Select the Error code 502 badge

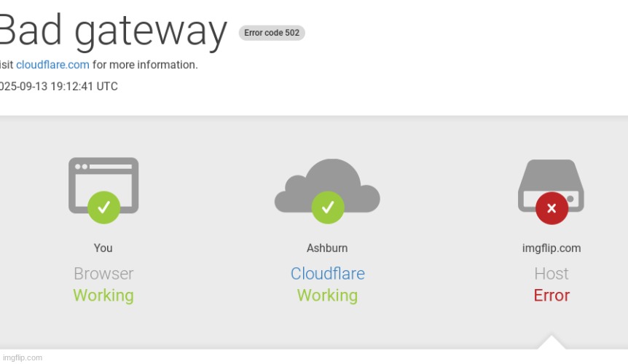pyautogui.click(x=272, y=33)
